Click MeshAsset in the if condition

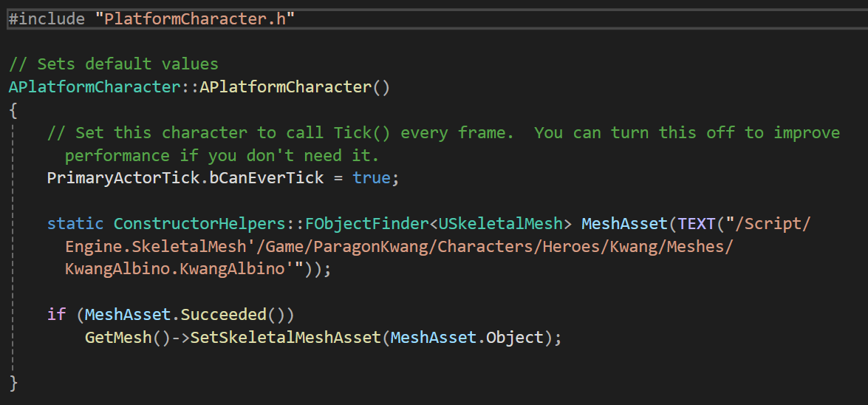[x=128, y=315]
